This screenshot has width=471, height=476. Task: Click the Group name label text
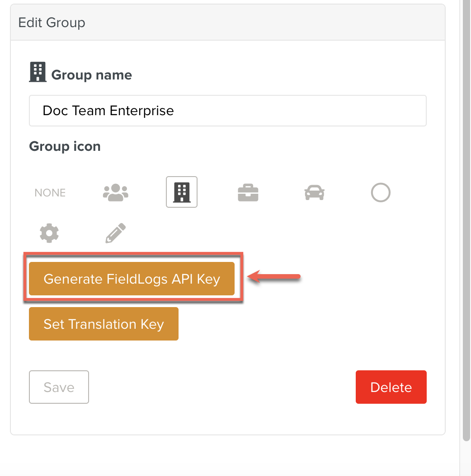pyautogui.click(x=91, y=75)
